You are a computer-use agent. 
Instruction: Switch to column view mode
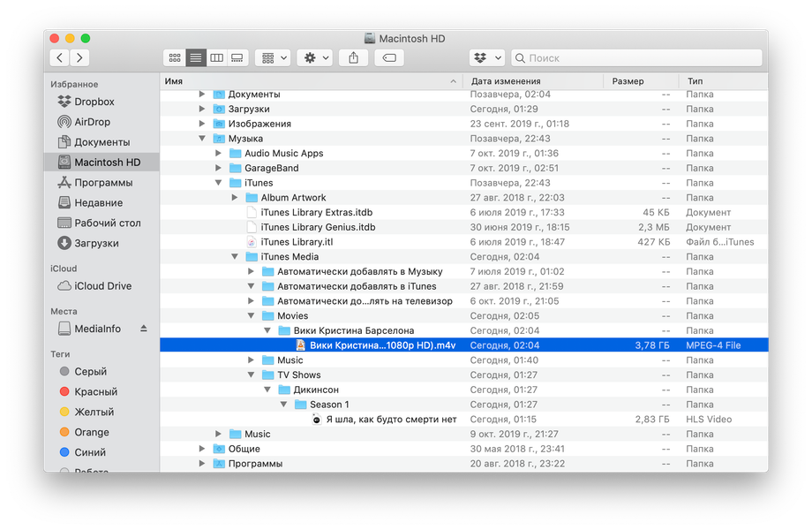[x=216, y=58]
